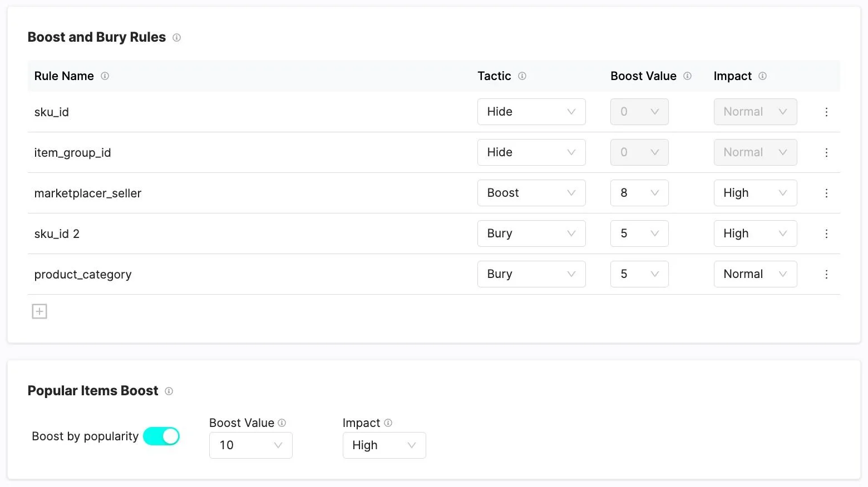
Task: Open Impact dropdown for marketplacer_seller row
Action: [x=755, y=193]
